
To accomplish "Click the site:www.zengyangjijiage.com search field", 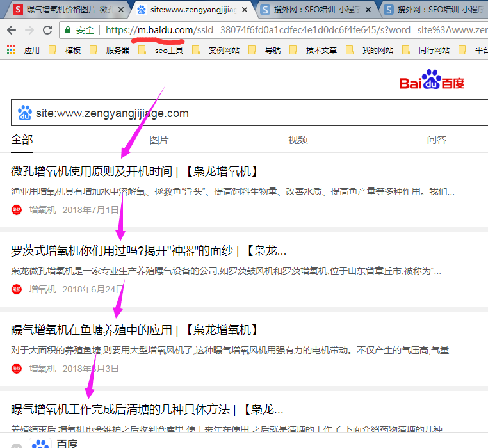I will (x=256, y=113).
